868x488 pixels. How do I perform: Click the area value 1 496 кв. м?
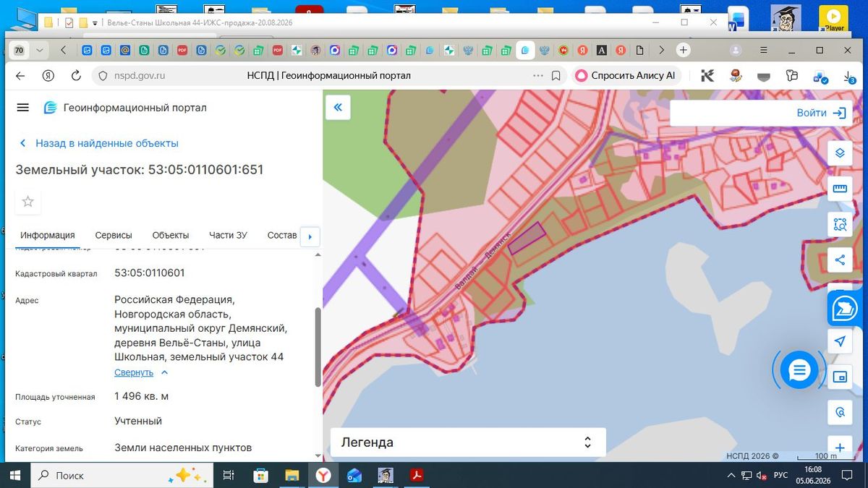point(142,396)
